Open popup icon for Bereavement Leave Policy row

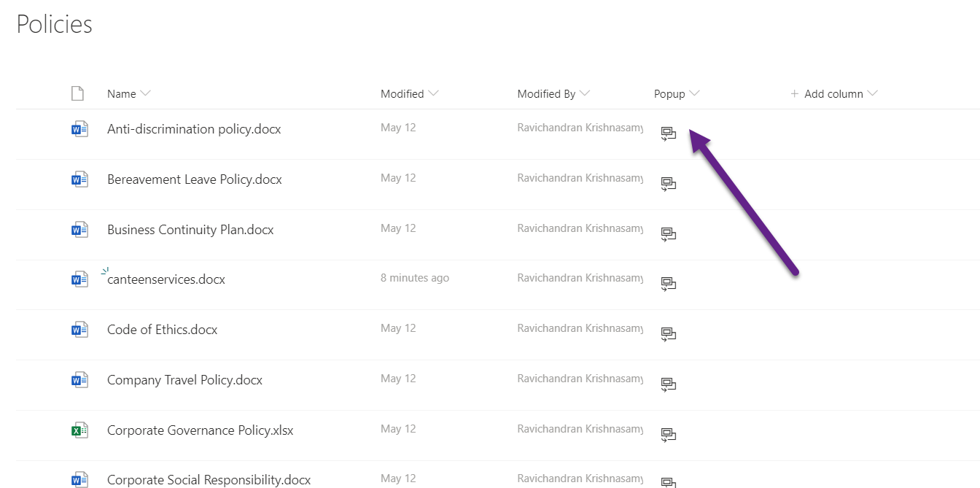click(668, 184)
